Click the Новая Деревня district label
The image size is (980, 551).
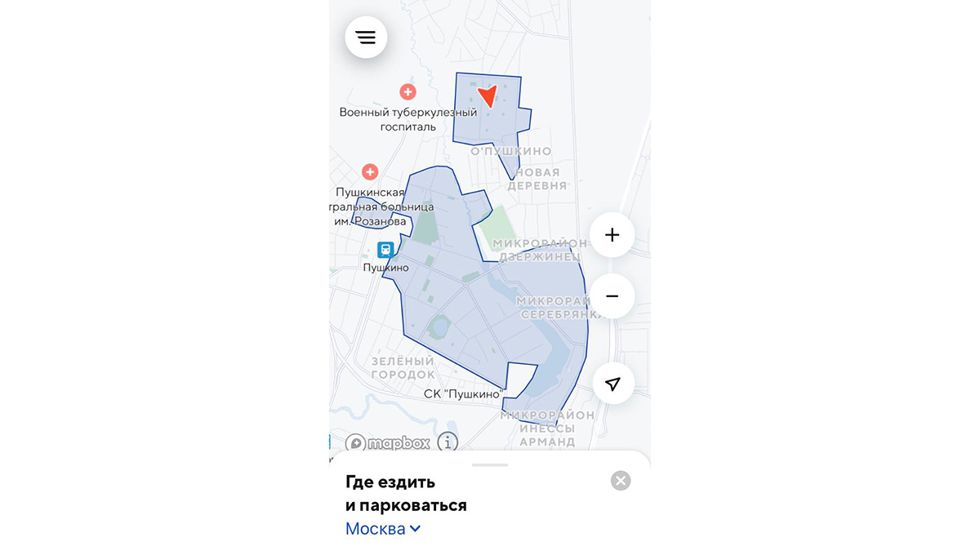click(537, 179)
